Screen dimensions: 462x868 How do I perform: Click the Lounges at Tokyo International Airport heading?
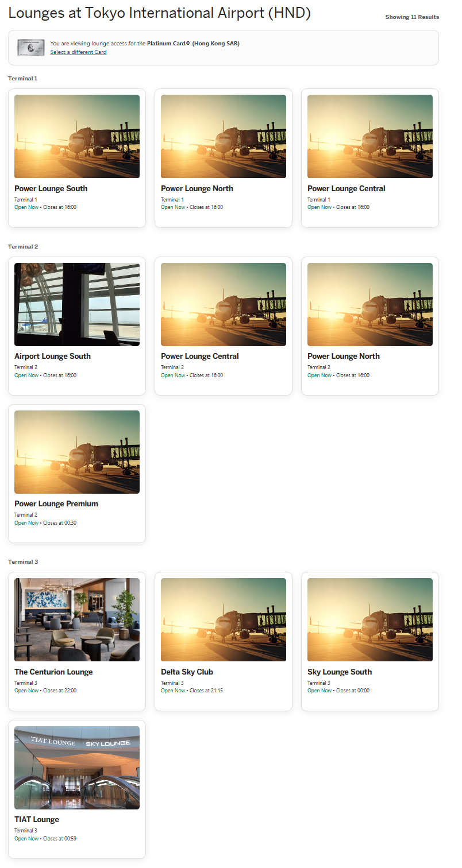(160, 13)
